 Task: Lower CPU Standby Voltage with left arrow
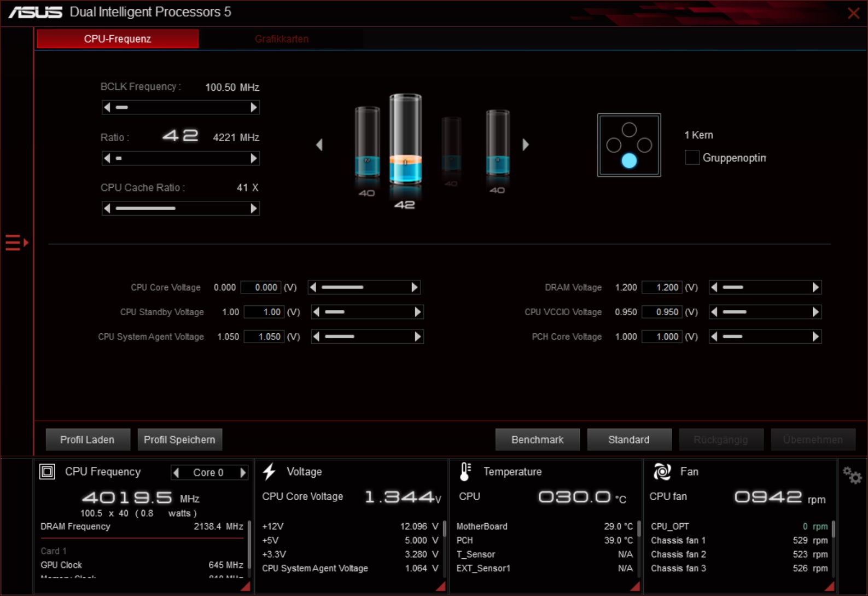316,312
